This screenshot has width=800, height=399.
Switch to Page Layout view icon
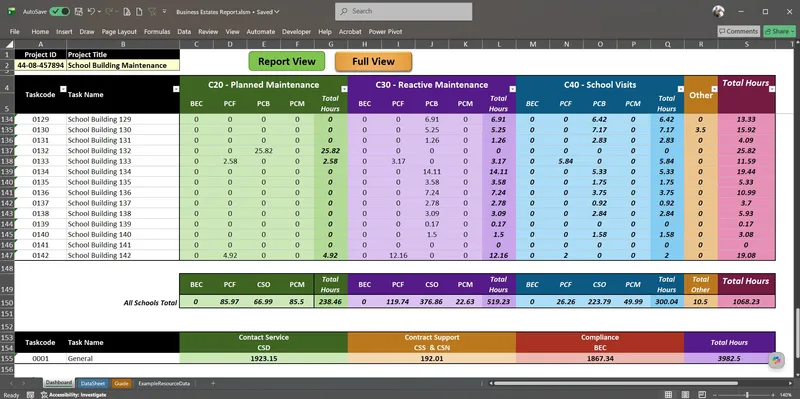pyautogui.click(x=686, y=394)
